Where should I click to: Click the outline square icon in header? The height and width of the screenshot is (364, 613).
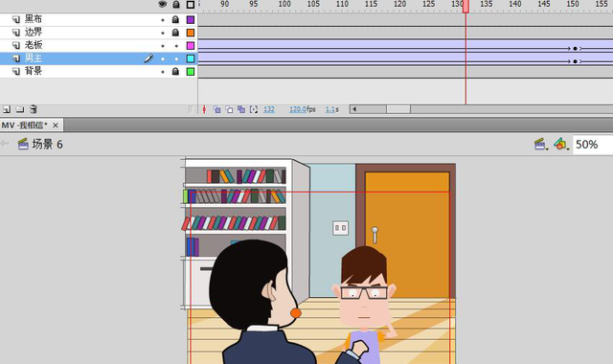pos(191,5)
